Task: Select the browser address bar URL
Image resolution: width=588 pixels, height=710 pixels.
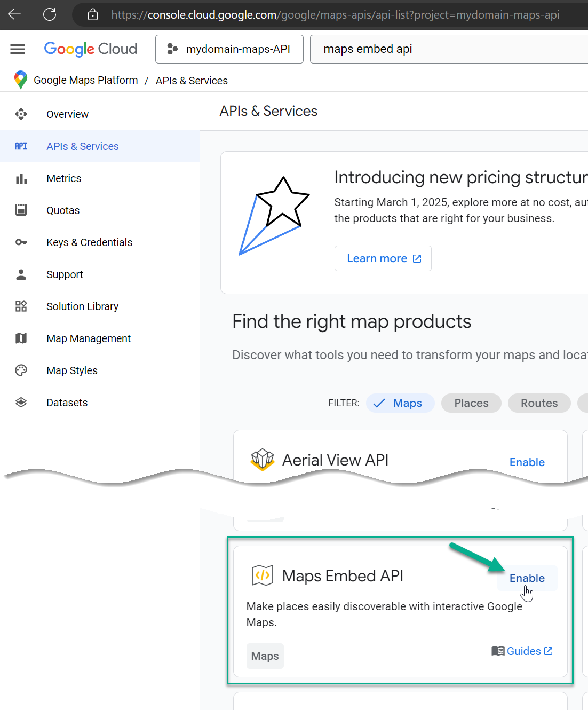Action: click(x=335, y=14)
